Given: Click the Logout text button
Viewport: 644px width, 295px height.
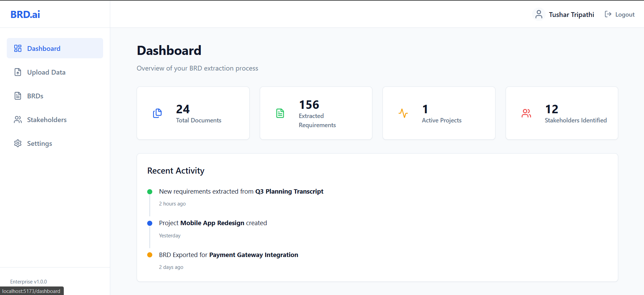Looking at the screenshot, I should pos(625,15).
